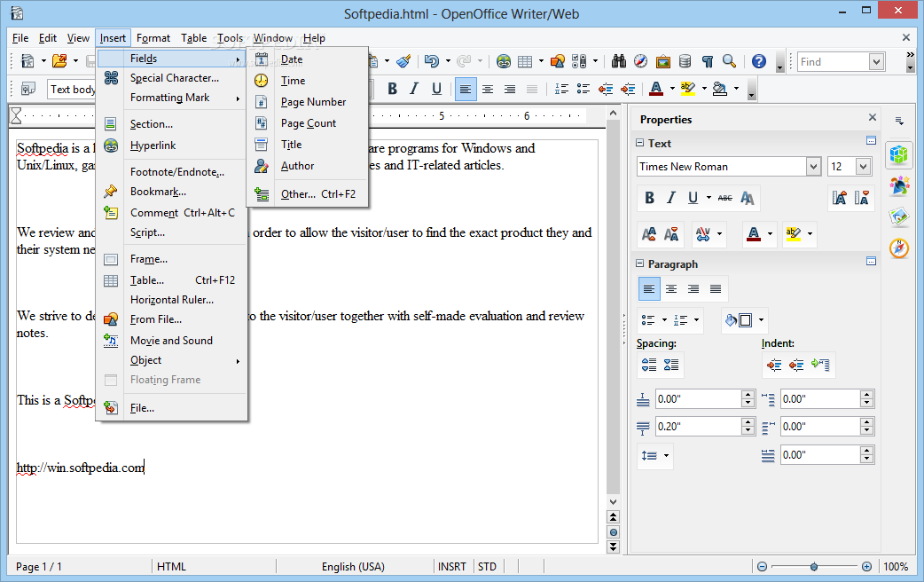
Task: Toggle numbered list toolbar icon
Action: [x=561, y=89]
